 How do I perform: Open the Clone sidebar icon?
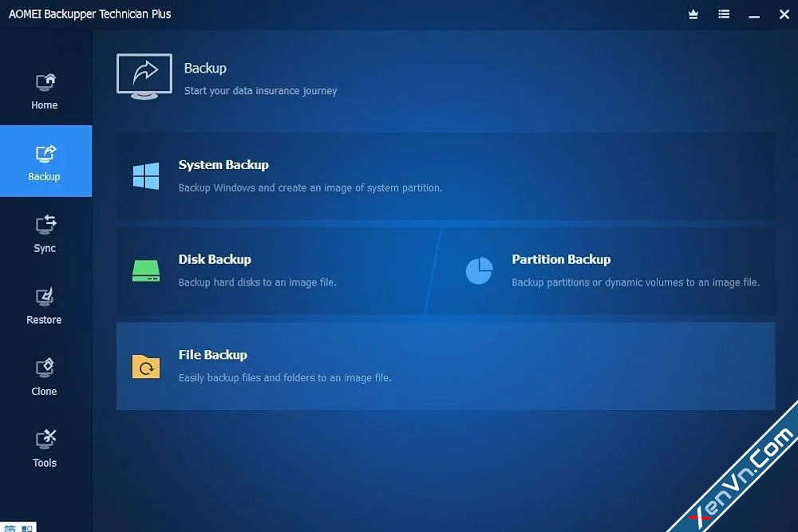pyautogui.click(x=45, y=368)
